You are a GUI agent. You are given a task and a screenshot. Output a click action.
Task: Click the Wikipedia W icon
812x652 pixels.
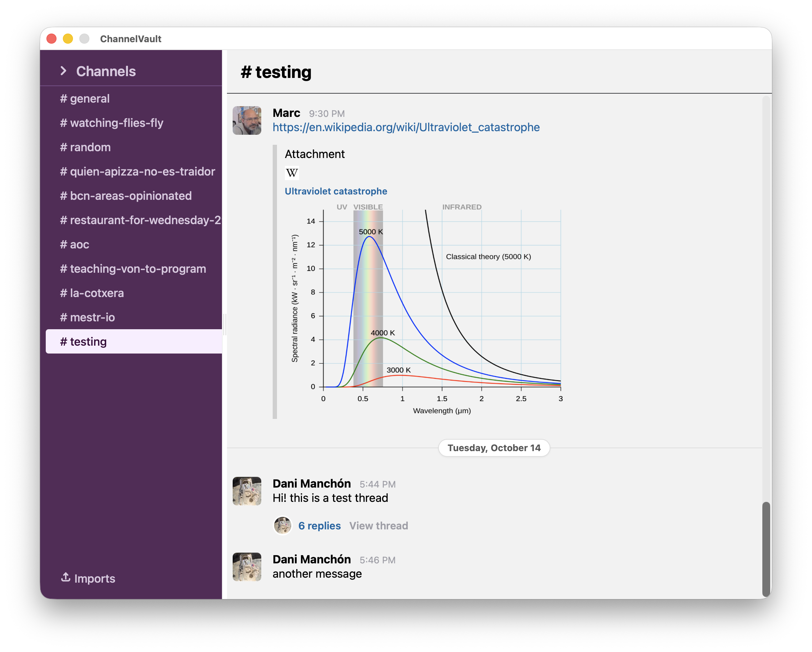click(x=292, y=173)
